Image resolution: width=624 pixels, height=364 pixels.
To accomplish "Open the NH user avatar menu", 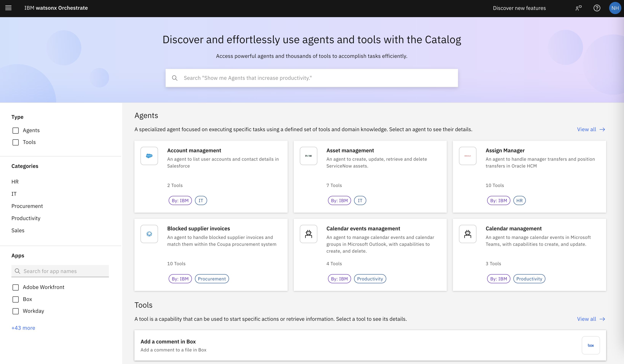I will [x=615, y=8].
